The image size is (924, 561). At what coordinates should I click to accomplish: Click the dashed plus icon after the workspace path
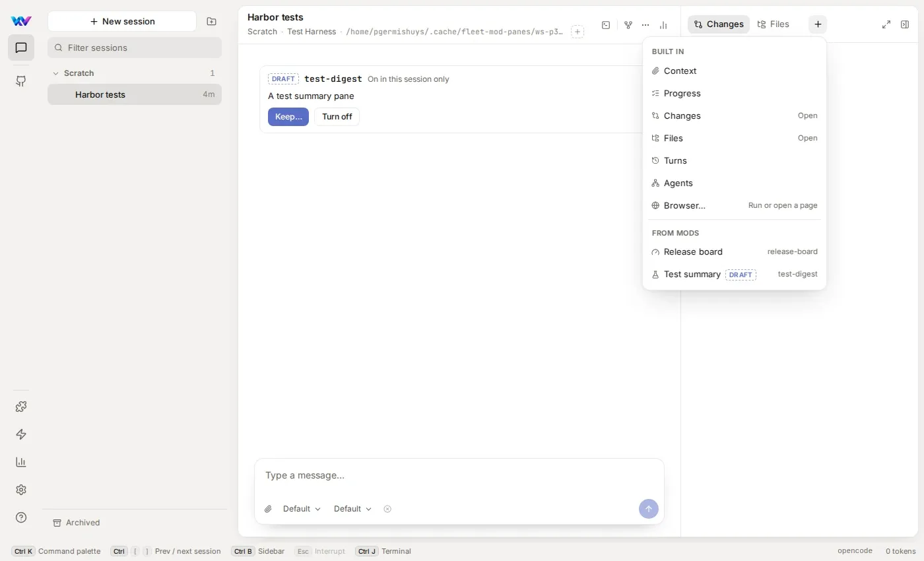(x=577, y=32)
